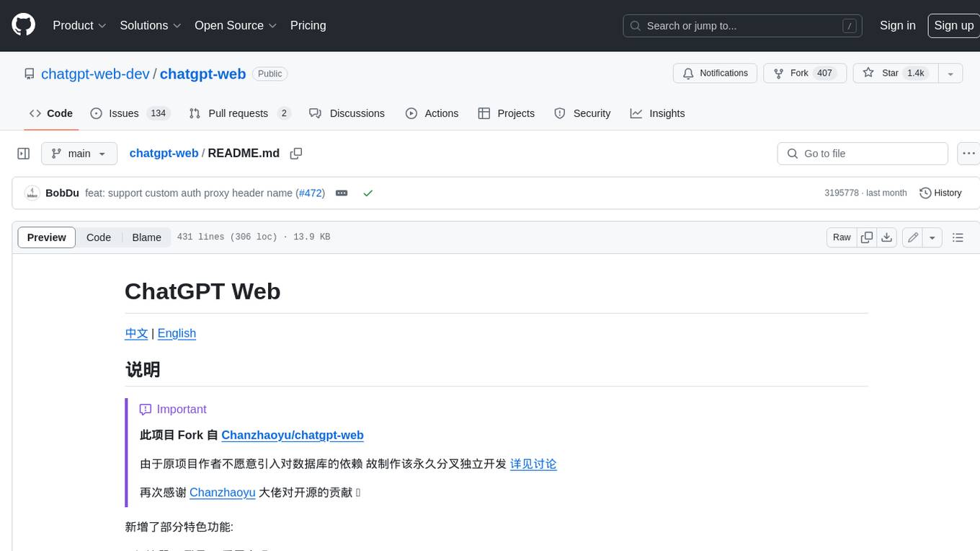Open the Sign up page
The image size is (980, 551).
(x=953, y=25)
